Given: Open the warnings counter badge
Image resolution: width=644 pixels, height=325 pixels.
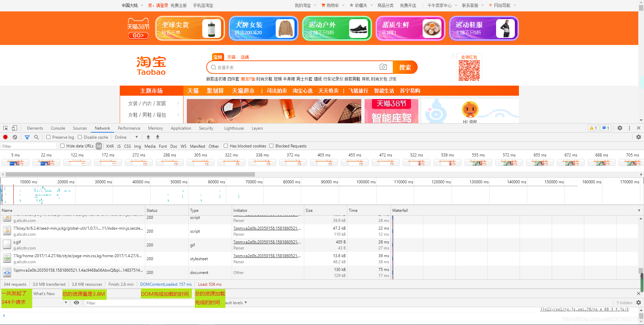Looking at the screenshot, I should coord(593,128).
